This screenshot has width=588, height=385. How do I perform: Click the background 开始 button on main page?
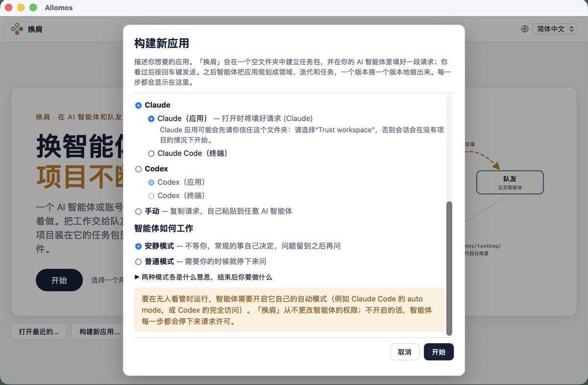(59, 280)
